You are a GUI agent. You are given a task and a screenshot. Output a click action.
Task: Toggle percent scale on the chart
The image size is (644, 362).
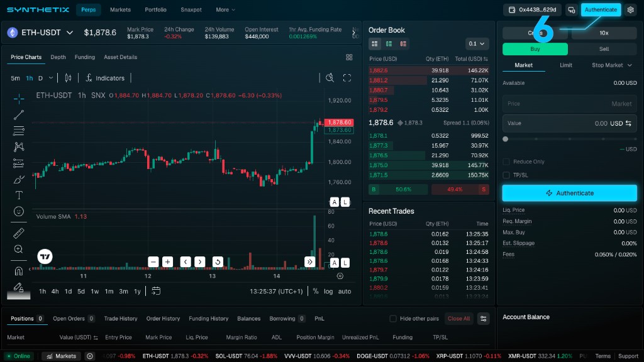click(316, 291)
